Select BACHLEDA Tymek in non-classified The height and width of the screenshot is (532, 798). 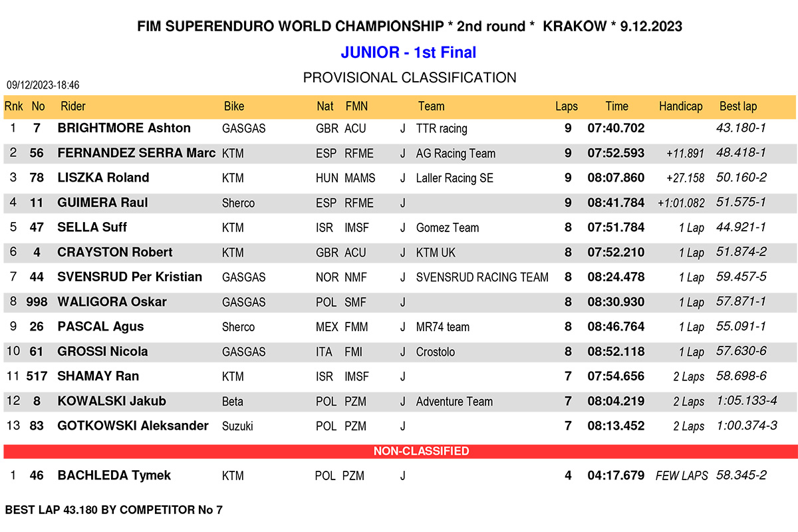point(114,475)
